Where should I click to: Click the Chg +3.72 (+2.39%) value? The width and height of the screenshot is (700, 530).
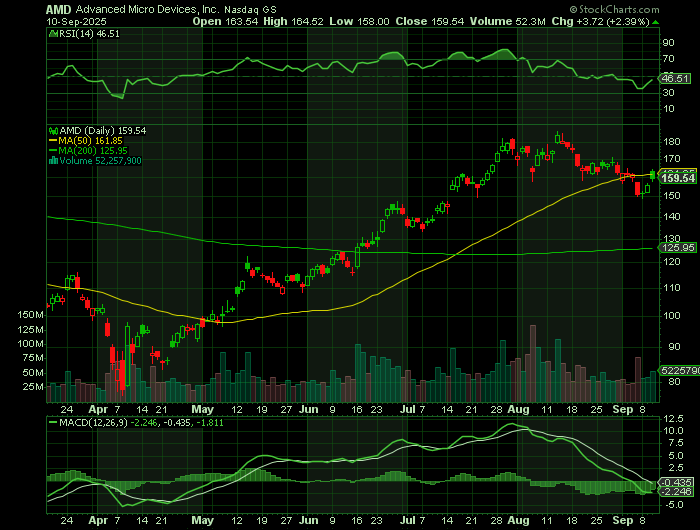pyautogui.click(x=600, y=21)
